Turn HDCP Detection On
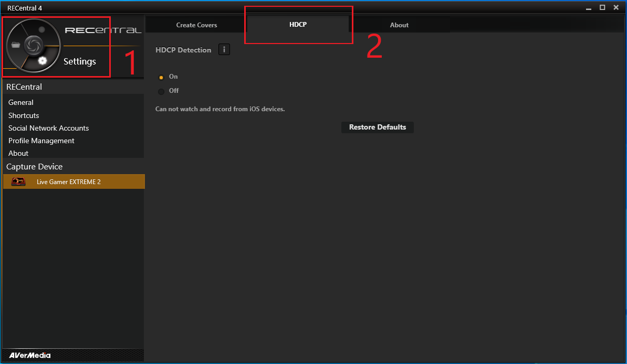 click(161, 77)
